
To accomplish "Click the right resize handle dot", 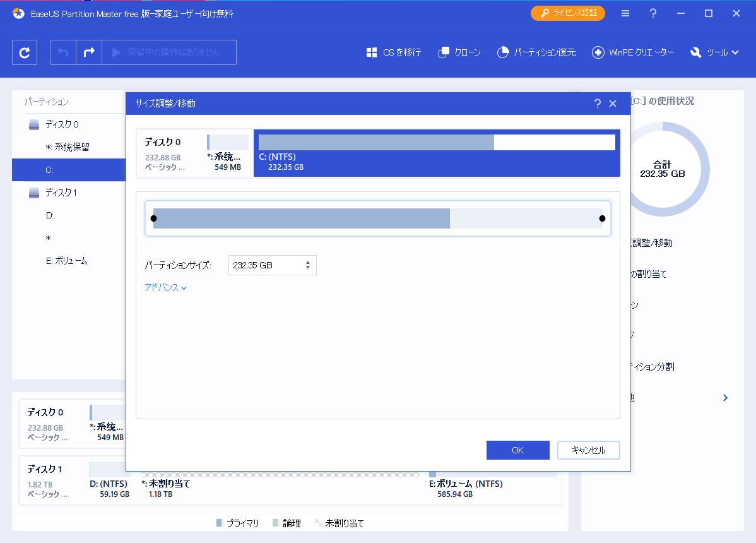I will 602,218.
